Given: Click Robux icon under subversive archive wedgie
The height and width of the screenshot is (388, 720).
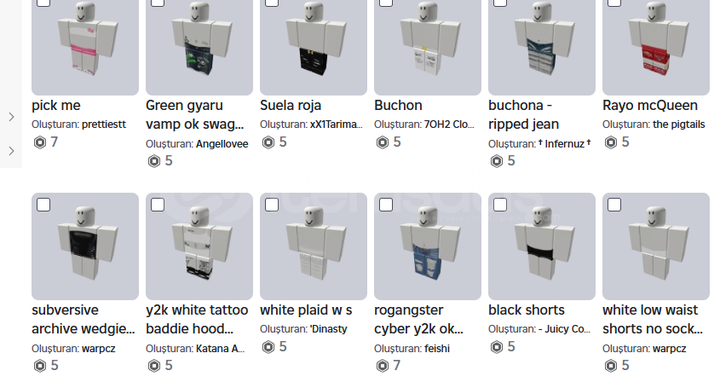Looking at the screenshot, I should 40,366.
